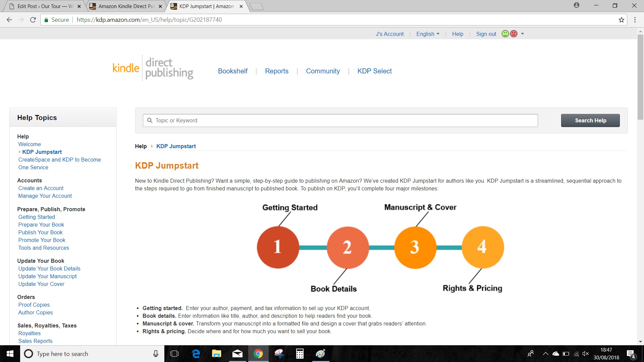Image resolution: width=644 pixels, height=362 pixels.
Task: Click the Search Help button
Action: [x=590, y=120]
